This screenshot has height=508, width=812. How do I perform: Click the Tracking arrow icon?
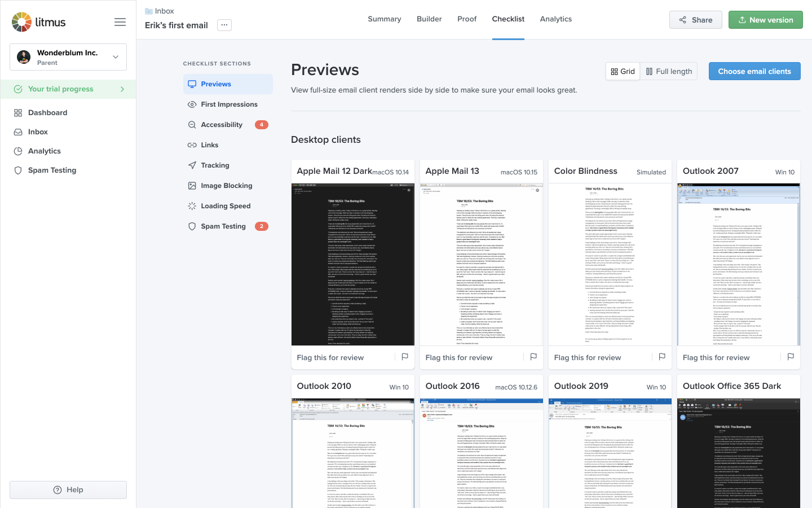click(x=192, y=165)
